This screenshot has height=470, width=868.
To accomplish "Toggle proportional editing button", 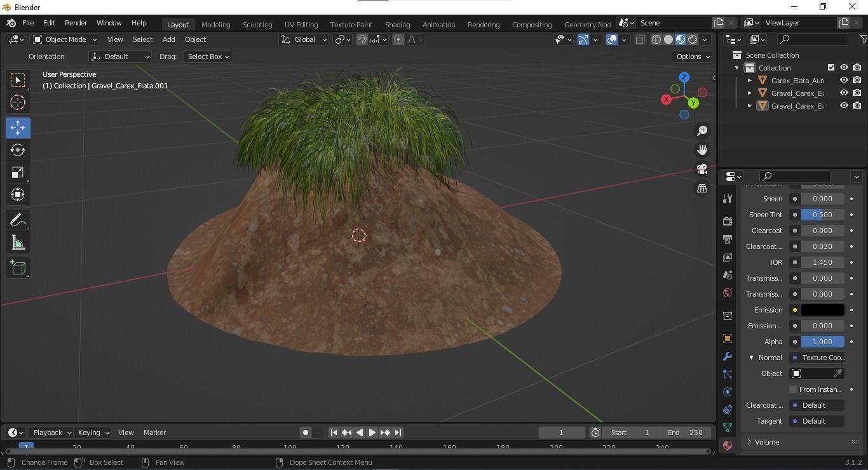I will coord(398,39).
